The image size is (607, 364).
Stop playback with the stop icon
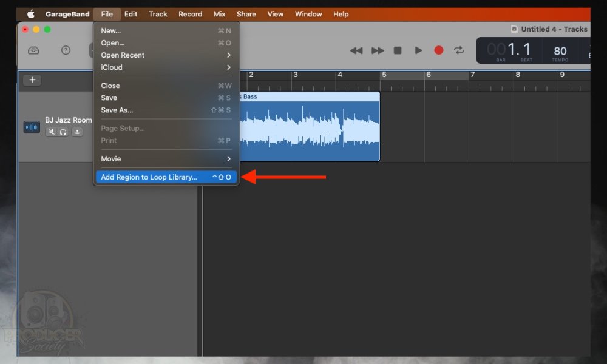click(398, 50)
